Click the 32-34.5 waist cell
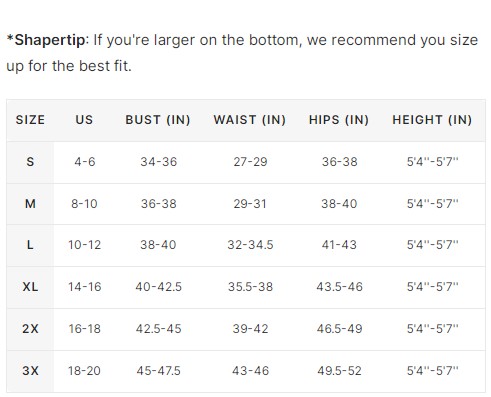Screen dimensions: 491x397 point(250,245)
